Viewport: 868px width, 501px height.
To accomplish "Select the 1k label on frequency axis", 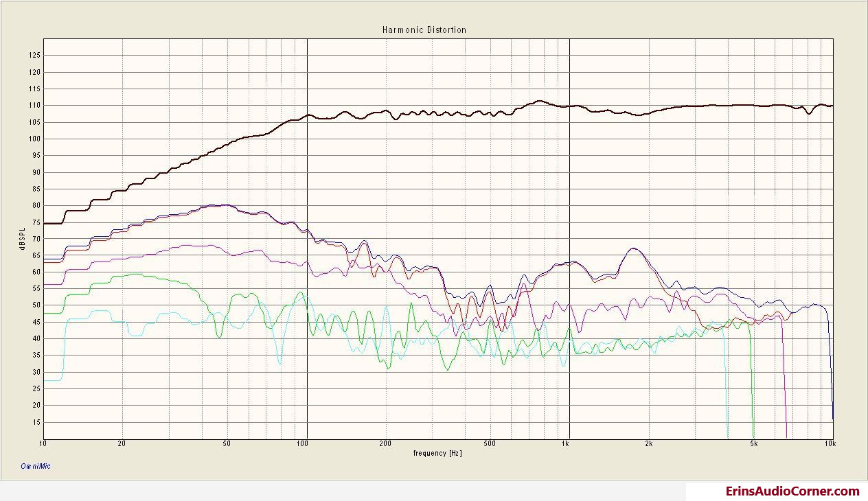I will pyautogui.click(x=564, y=444).
